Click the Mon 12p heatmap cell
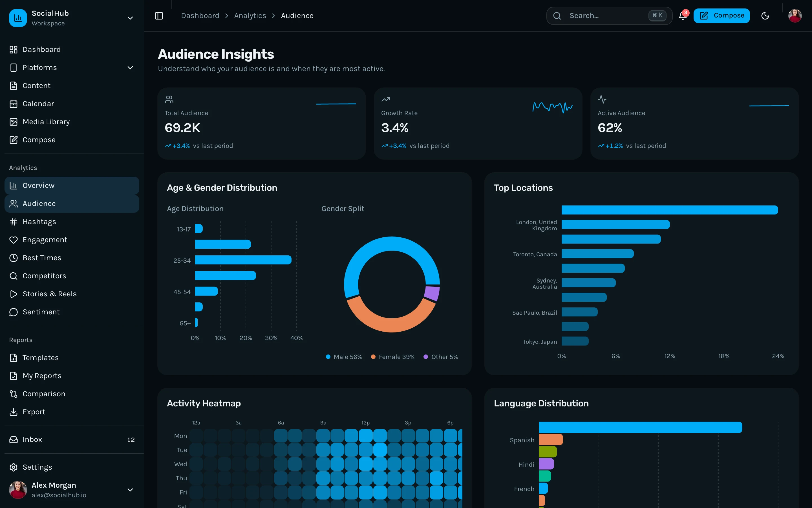The width and height of the screenshot is (812, 508). [x=365, y=436]
